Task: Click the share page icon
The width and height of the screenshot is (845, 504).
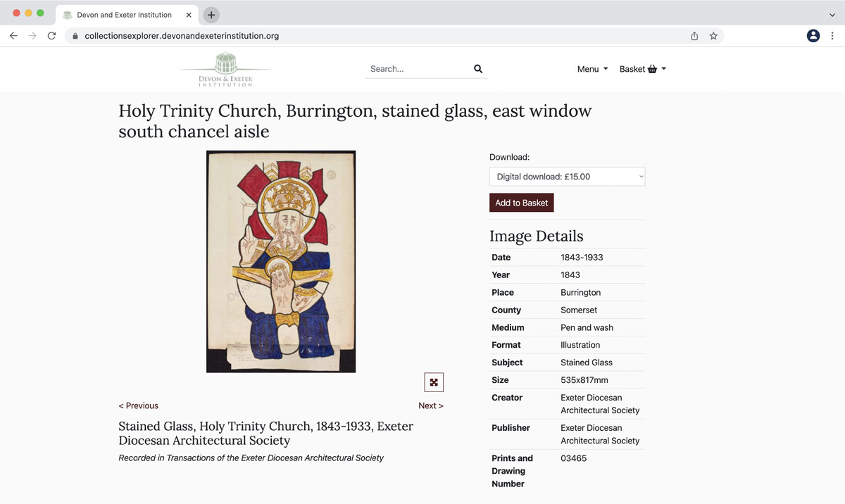Action: click(x=694, y=36)
